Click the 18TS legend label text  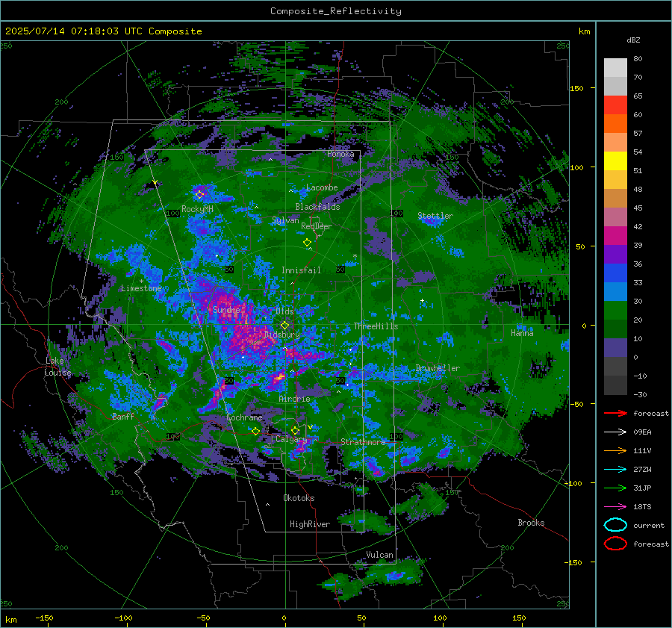[642, 507]
